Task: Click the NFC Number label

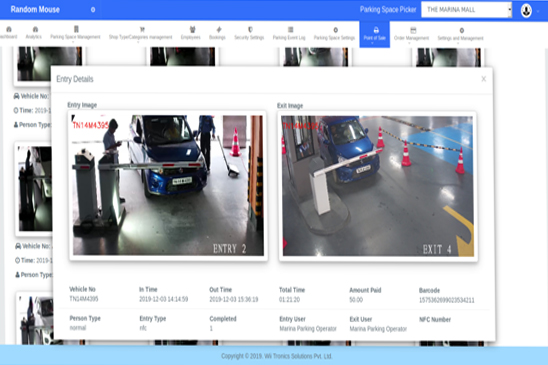Action: (435, 319)
